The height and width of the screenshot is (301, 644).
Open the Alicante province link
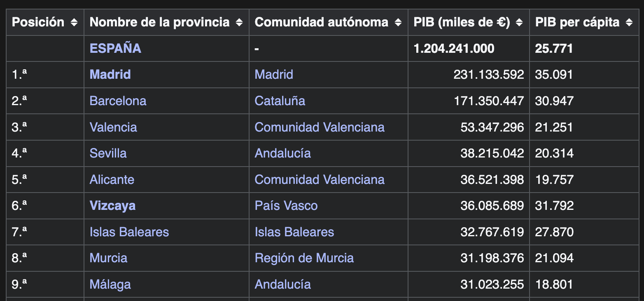pos(112,179)
